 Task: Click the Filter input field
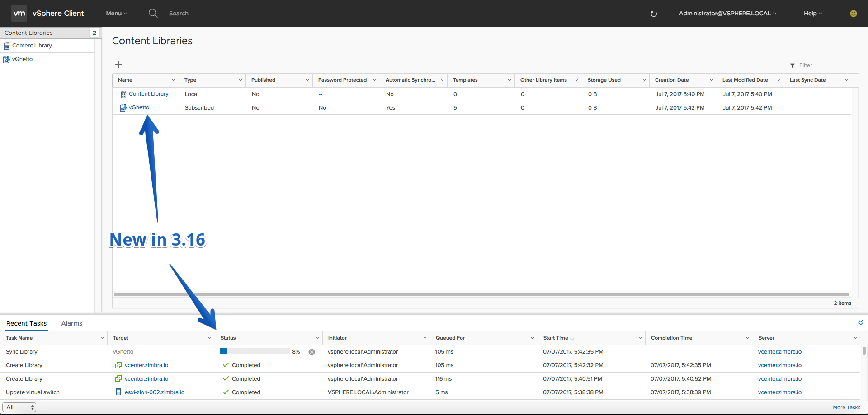(x=827, y=65)
